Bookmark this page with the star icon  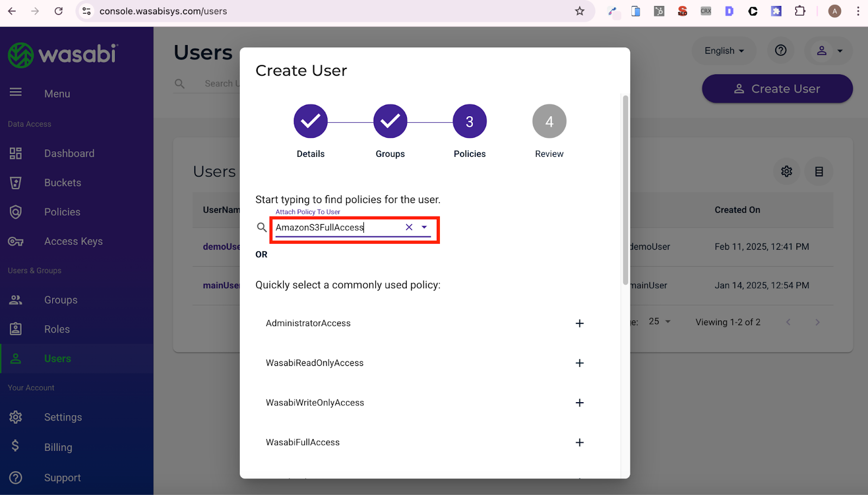point(580,11)
